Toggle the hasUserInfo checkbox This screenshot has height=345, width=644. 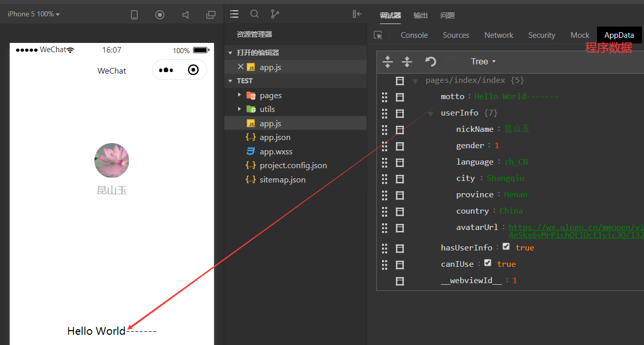tap(506, 246)
